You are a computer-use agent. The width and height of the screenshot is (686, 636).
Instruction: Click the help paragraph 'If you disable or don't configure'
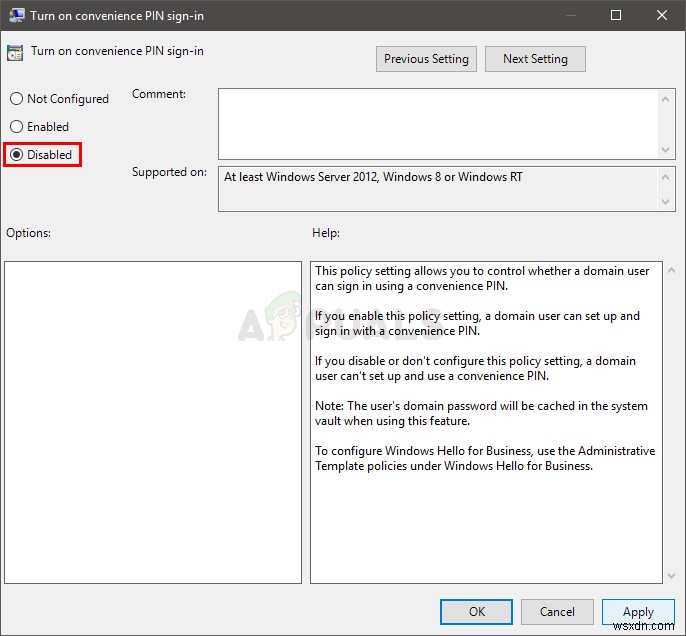[475, 368]
